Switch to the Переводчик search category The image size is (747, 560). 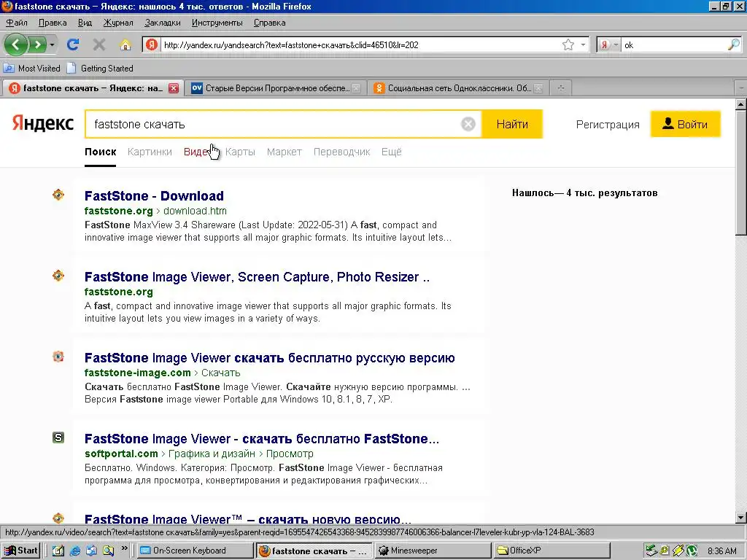(341, 152)
